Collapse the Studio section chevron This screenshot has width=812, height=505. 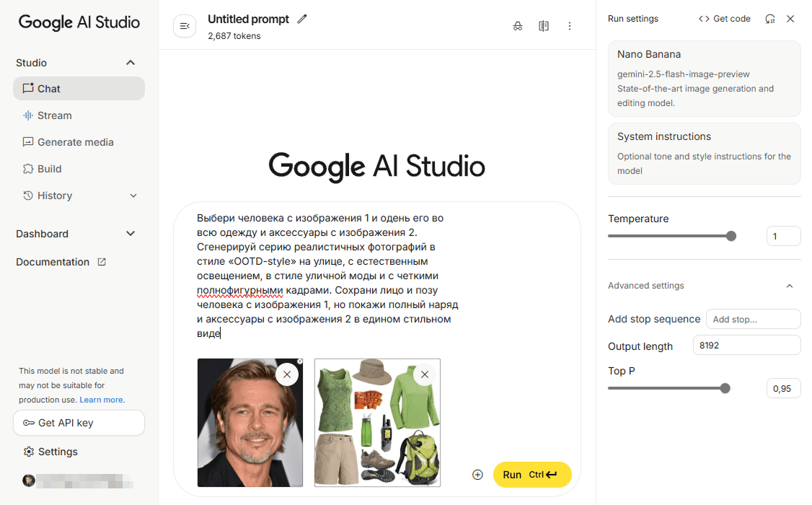(x=131, y=62)
